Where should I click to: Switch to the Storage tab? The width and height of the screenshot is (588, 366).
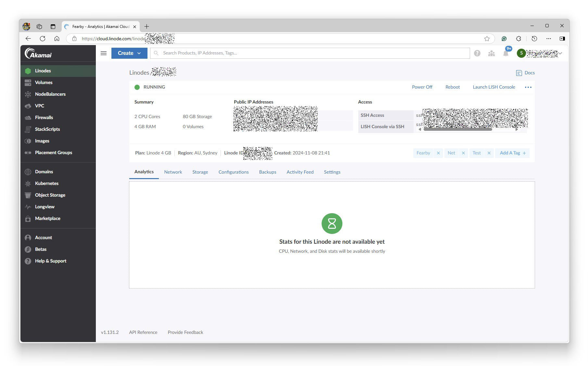pos(200,172)
